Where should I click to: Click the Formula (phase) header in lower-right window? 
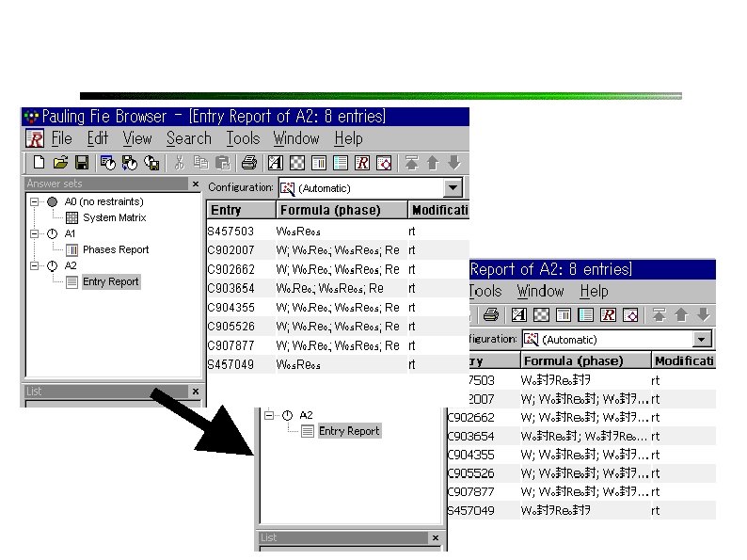[585, 360]
